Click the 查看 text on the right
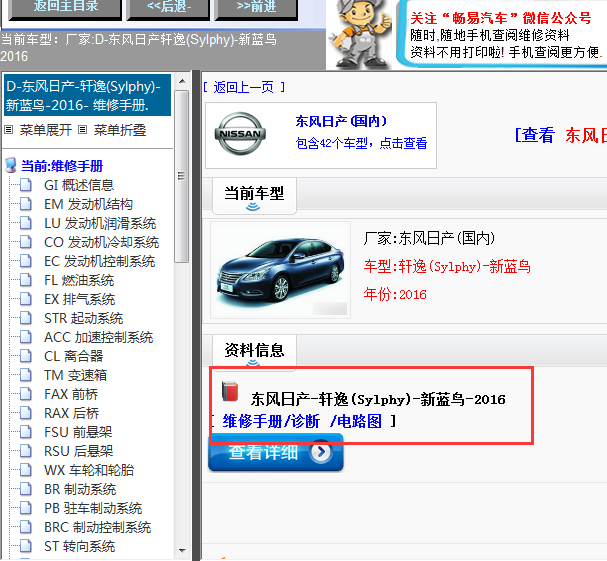The height and width of the screenshot is (561, 607). 538,135
